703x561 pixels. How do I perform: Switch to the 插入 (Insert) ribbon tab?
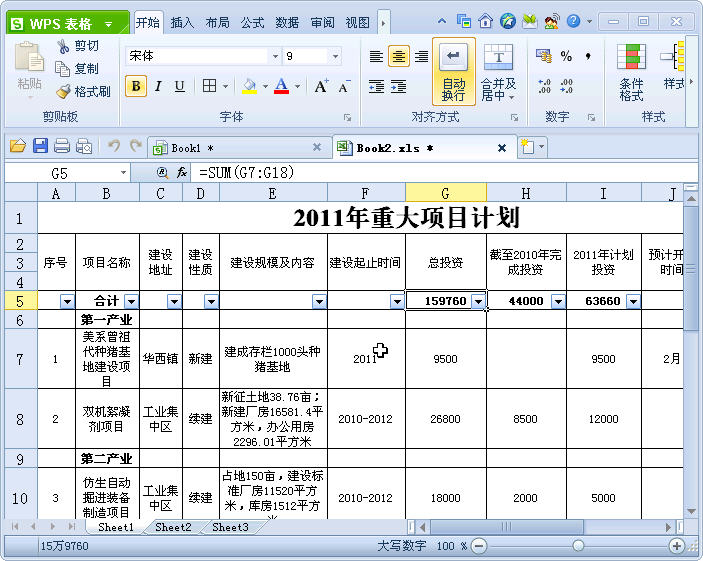tap(182, 22)
